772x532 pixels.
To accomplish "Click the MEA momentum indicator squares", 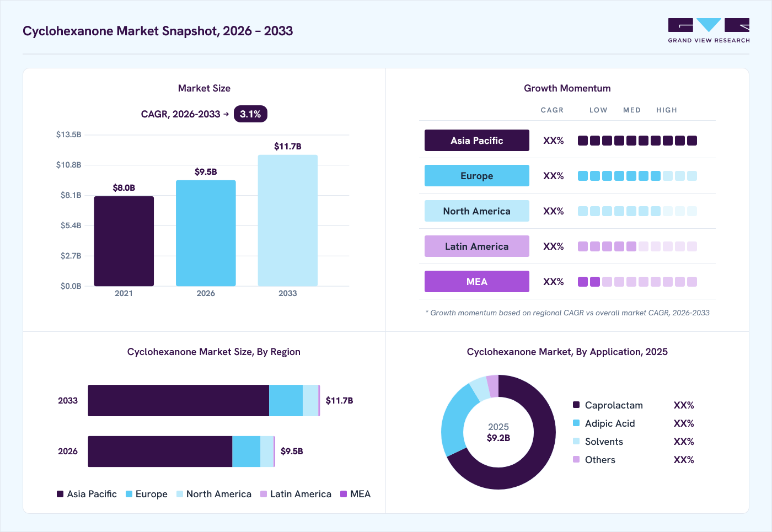I will point(637,282).
